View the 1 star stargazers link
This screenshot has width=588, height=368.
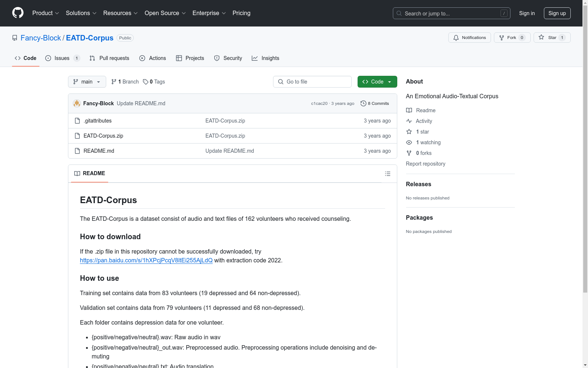click(x=418, y=132)
